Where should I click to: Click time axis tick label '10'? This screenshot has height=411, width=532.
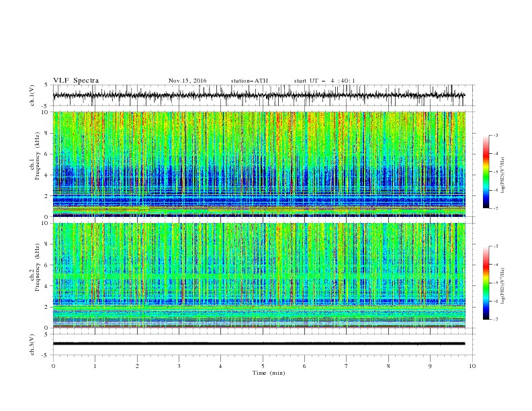[472, 366]
